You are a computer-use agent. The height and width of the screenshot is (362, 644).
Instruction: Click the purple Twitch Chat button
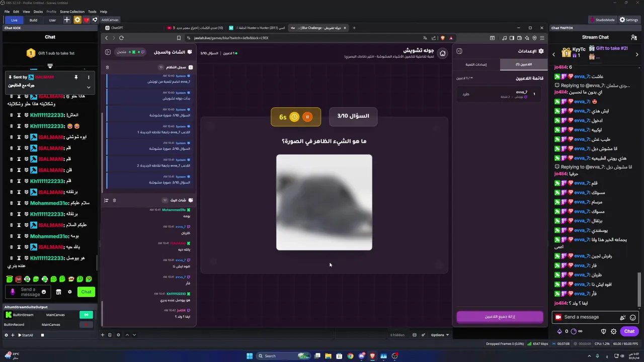pyautogui.click(x=629, y=331)
